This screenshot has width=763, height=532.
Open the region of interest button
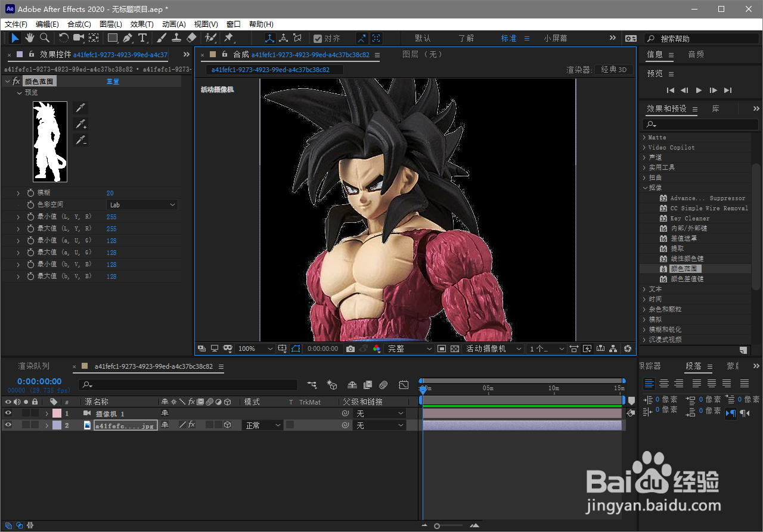[442, 349]
